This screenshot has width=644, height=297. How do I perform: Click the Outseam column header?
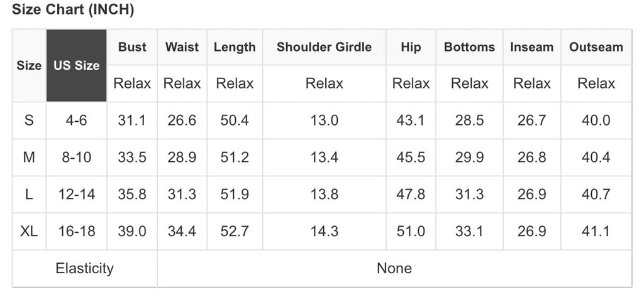click(596, 47)
